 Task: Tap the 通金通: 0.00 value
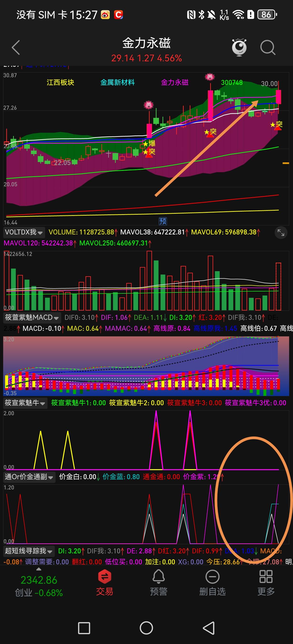[x=162, y=477]
